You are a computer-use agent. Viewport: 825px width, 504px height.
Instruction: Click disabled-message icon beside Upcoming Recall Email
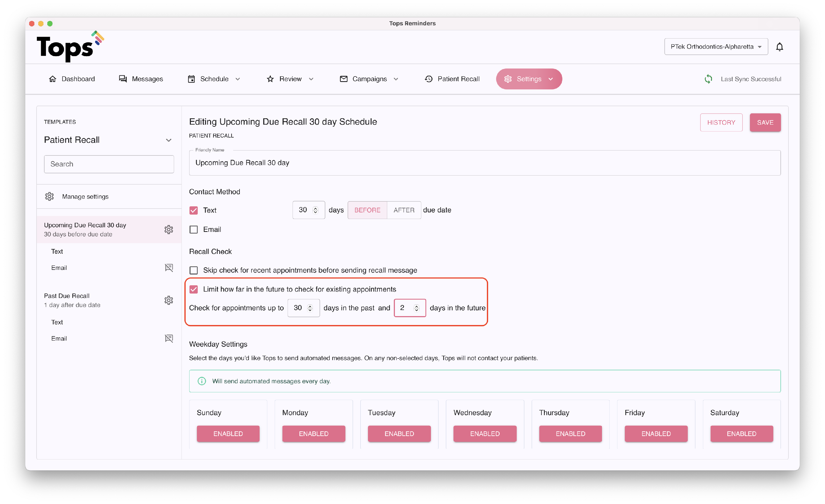(x=169, y=268)
